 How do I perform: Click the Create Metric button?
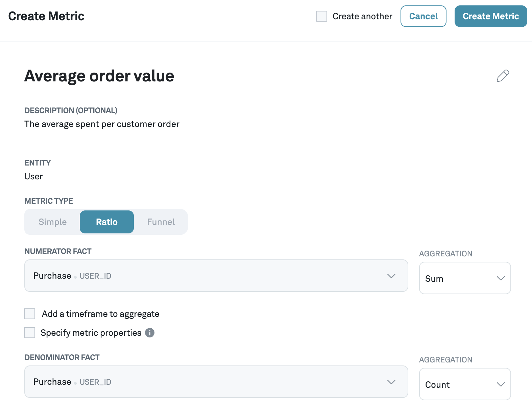tap(490, 16)
